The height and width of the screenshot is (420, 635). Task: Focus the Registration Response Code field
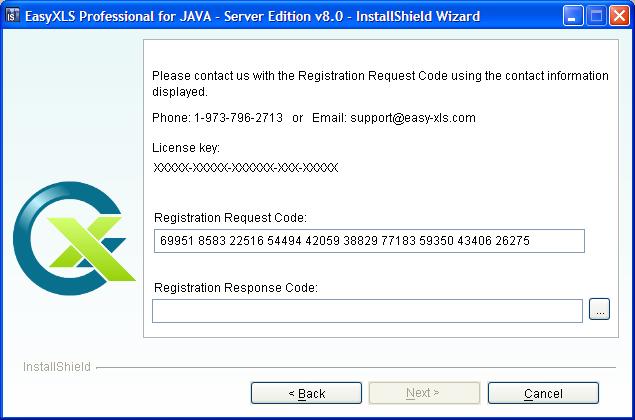coord(367,311)
